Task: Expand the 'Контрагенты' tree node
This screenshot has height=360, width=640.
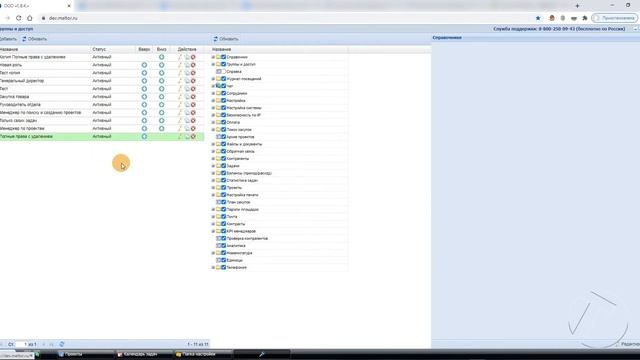Action: click(x=213, y=159)
